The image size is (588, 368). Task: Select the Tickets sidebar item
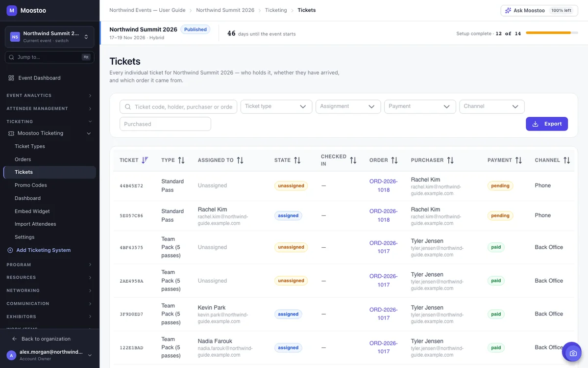pos(49,172)
